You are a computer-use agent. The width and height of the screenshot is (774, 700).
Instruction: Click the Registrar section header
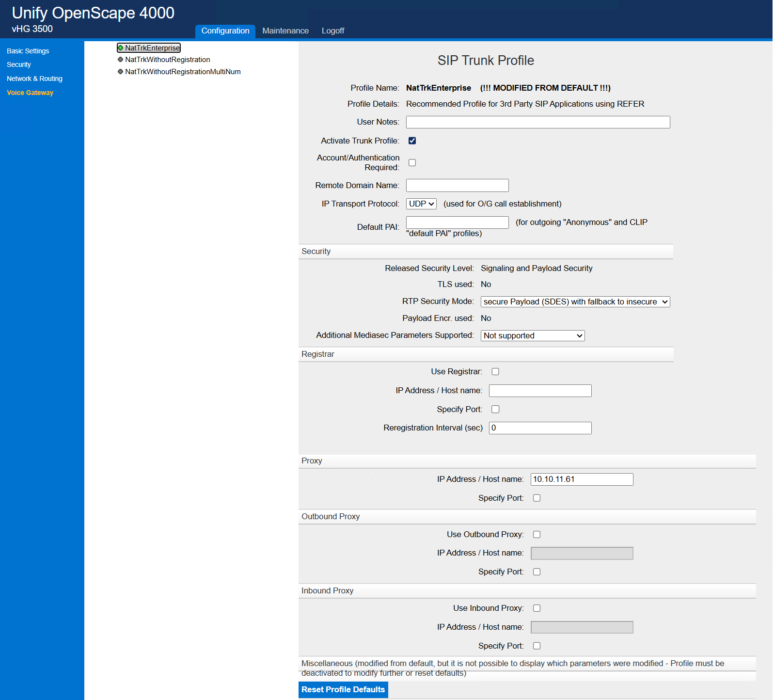pos(486,354)
